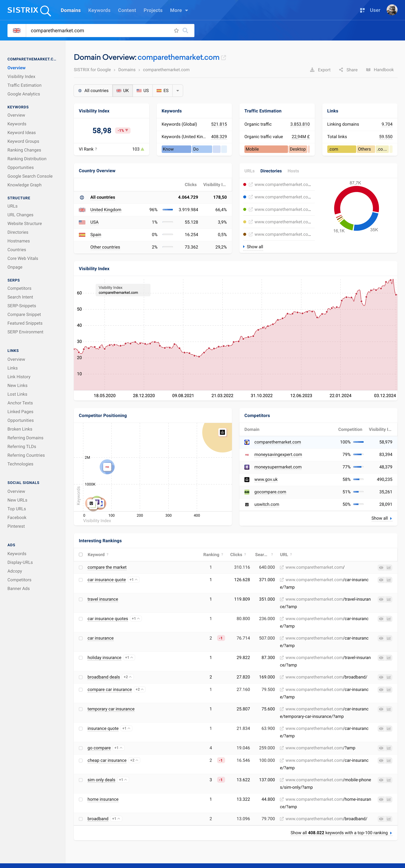Open the moneysavingexpert.com competitor link
Image resolution: width=405 pixels, height=868 pixels.
tap(278, 455)
